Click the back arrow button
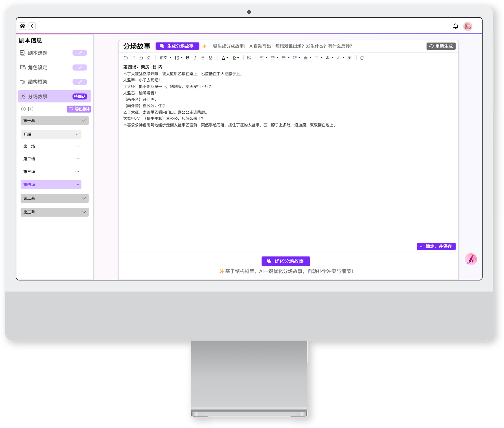This screenshot has width=504, height=428. (x=32, y=26)
